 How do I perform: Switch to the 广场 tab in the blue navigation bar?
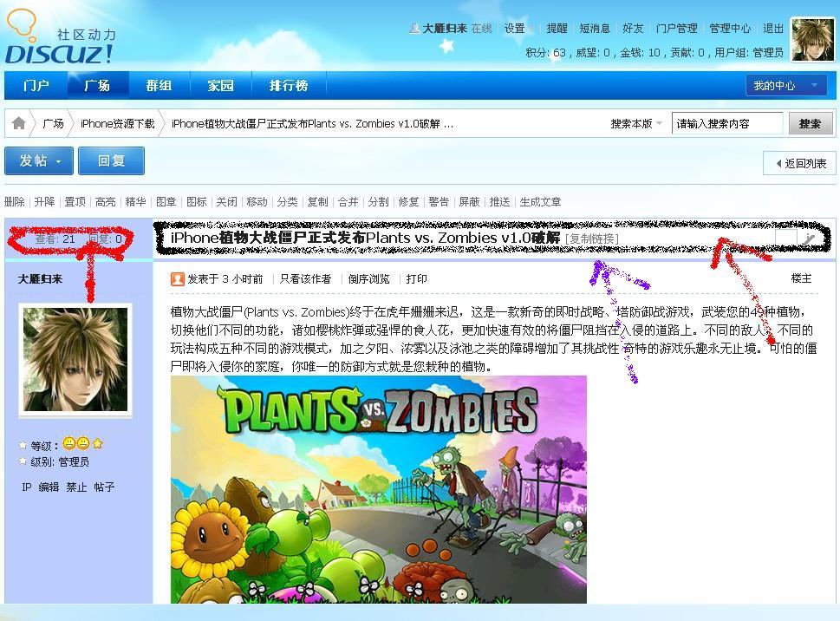click(97, 85)
